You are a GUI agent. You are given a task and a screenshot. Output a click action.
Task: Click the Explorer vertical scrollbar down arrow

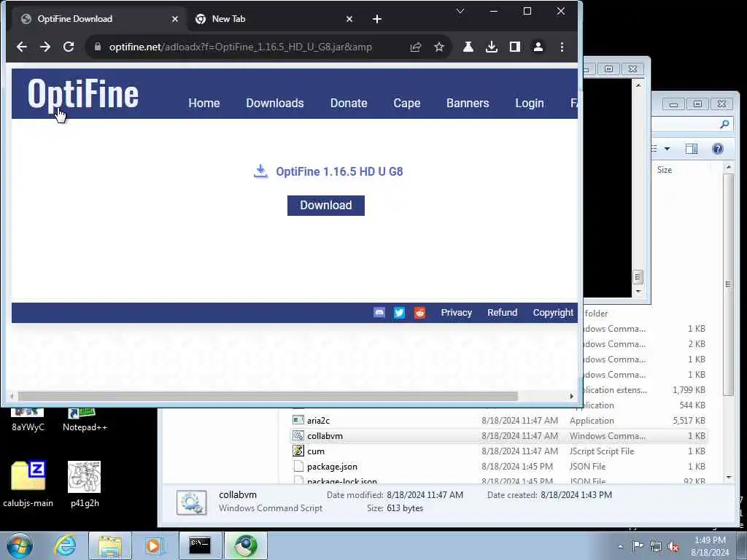pyautogui.click(x=729, y=478)
